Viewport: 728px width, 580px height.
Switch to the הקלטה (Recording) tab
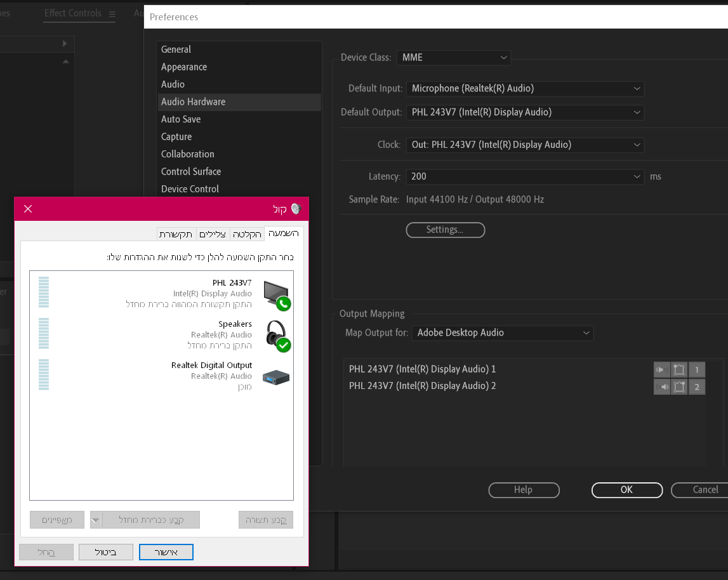pos(247,235)
